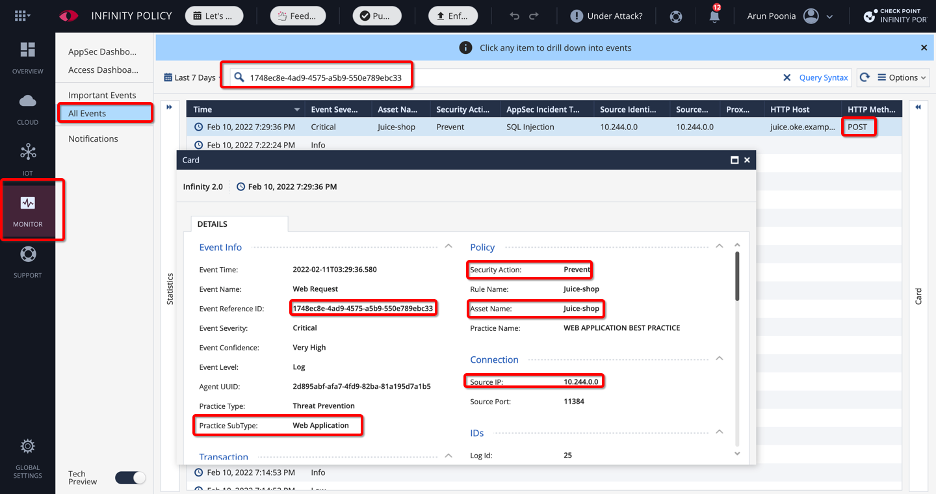
Task: Go to the IoT section icon
Action: point(27,155)
